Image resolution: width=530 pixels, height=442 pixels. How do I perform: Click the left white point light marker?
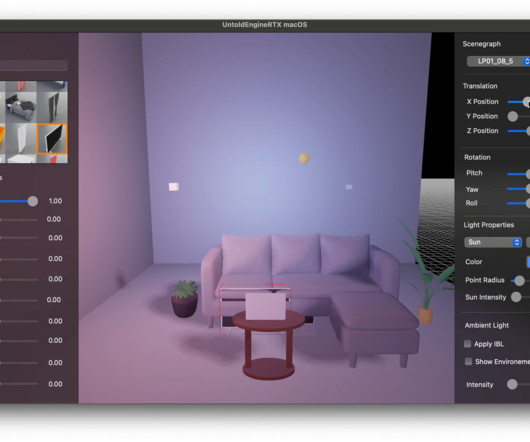coord(174,187)
